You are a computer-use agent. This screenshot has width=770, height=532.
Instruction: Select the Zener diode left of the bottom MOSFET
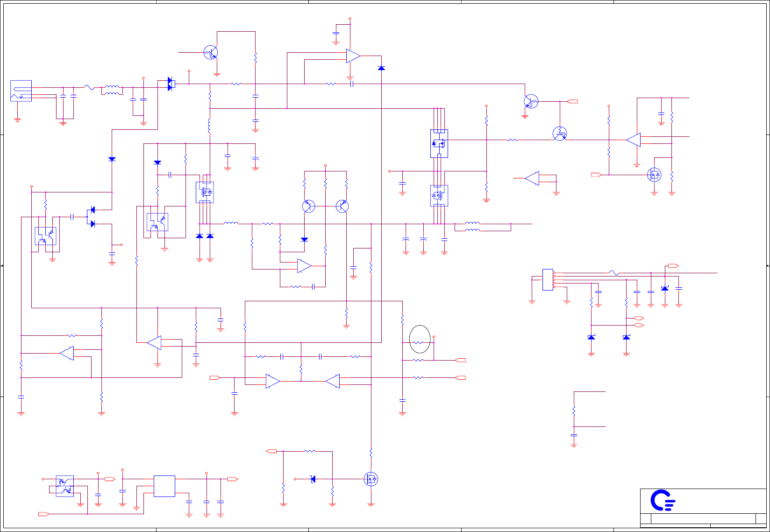[313, 479]
